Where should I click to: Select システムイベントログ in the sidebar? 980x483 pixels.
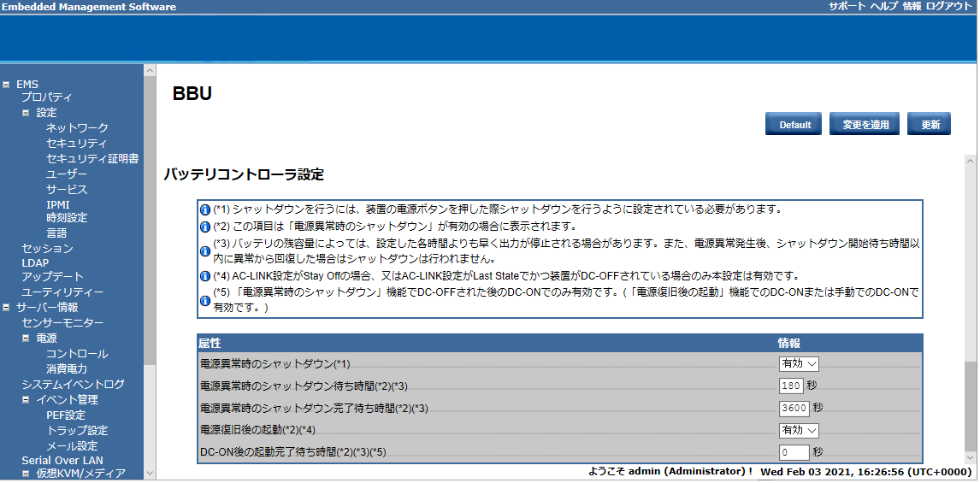pyautogui.click(x=73, y=385)
